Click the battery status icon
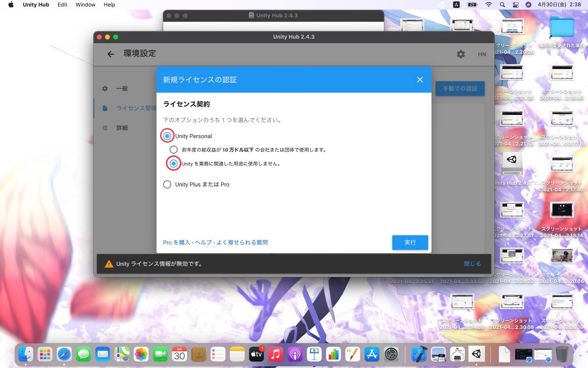This screenshot has height=368, width=588. pos(472,5)
